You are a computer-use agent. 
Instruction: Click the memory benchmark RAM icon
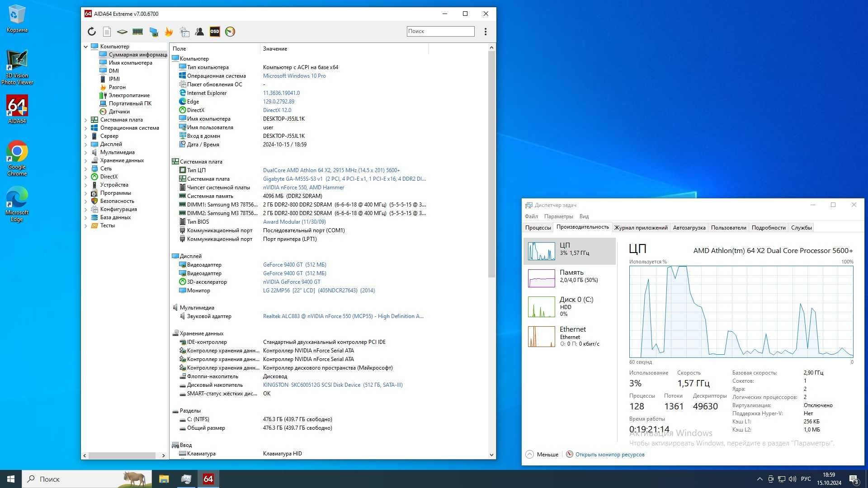(138, 32)
